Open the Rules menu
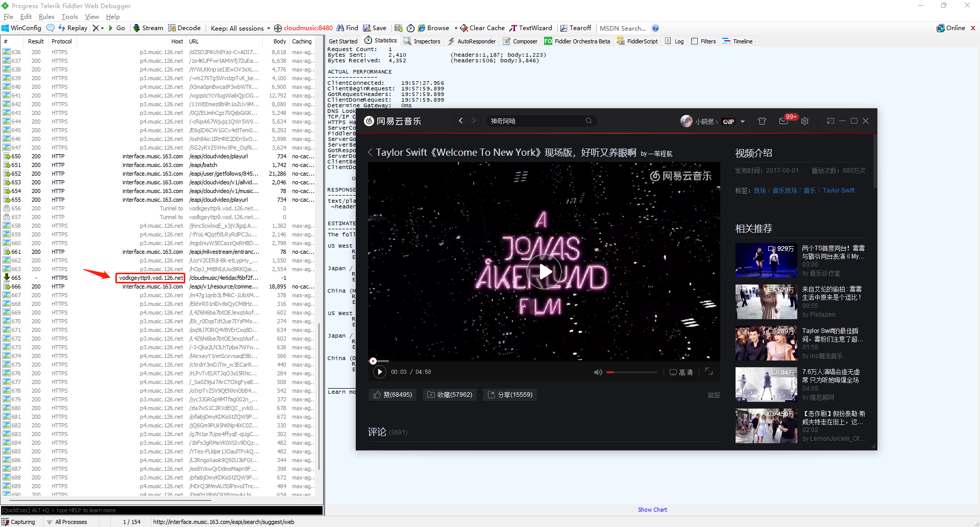Screen dimensions: 980x527 pos(46,17)
